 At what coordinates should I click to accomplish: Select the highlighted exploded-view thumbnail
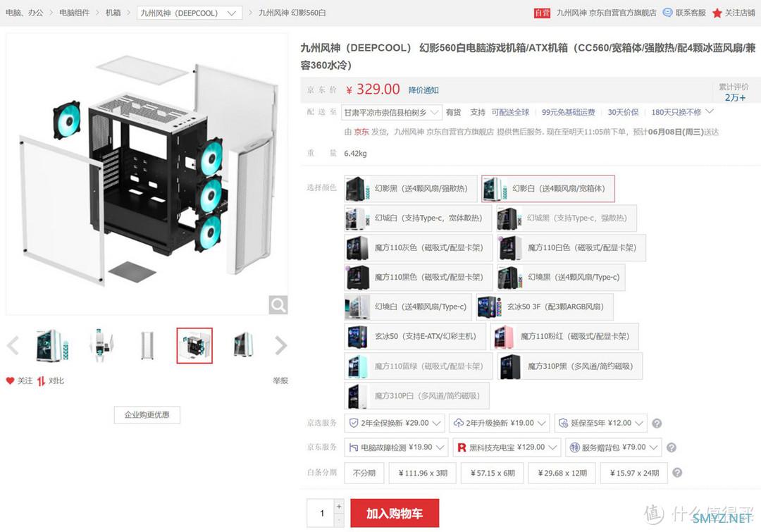194,345
